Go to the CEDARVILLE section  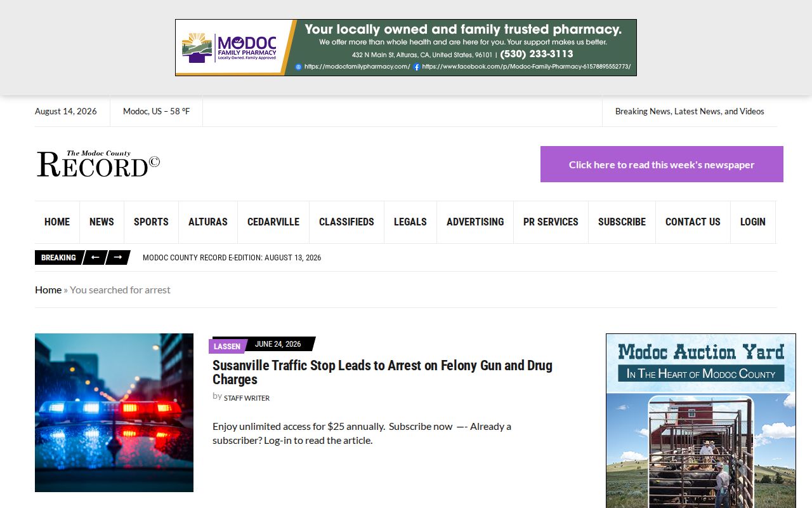273,222
